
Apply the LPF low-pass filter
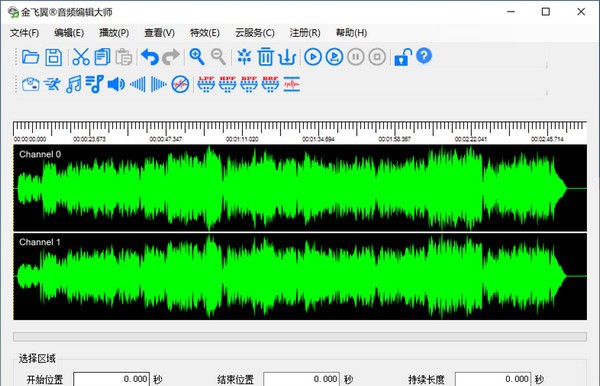pyautogui.click(x=206, y=84)
